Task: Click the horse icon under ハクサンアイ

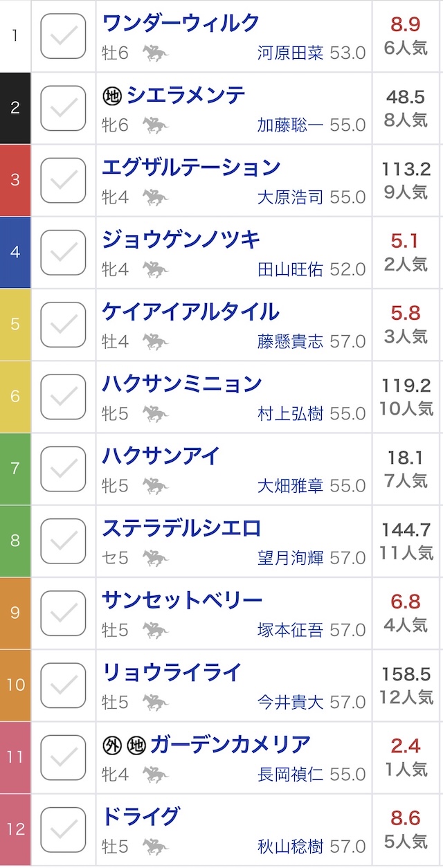Action: click(x=156, y=486)
